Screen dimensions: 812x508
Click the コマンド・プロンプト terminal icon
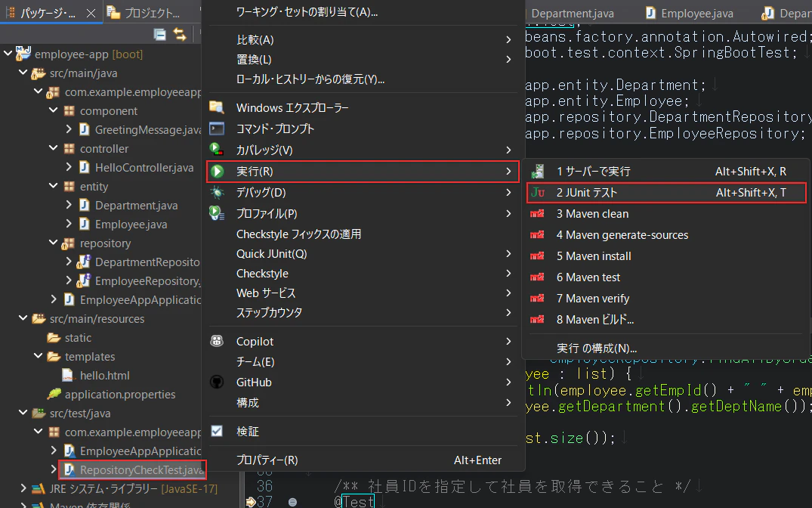click(x=217, y=129)
